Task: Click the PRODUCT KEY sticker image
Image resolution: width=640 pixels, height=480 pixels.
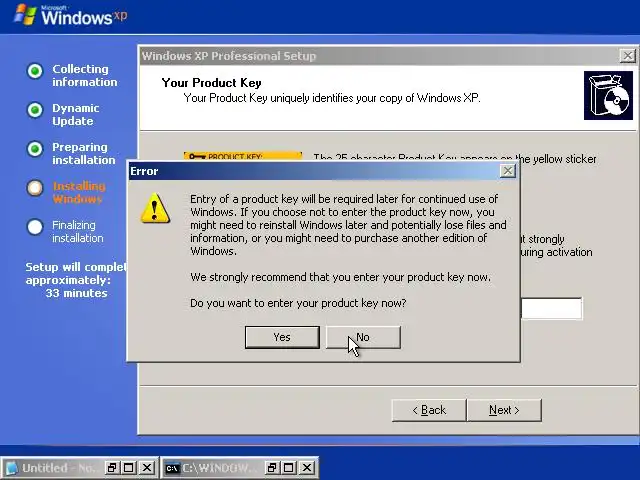Action: click(243, 156)
